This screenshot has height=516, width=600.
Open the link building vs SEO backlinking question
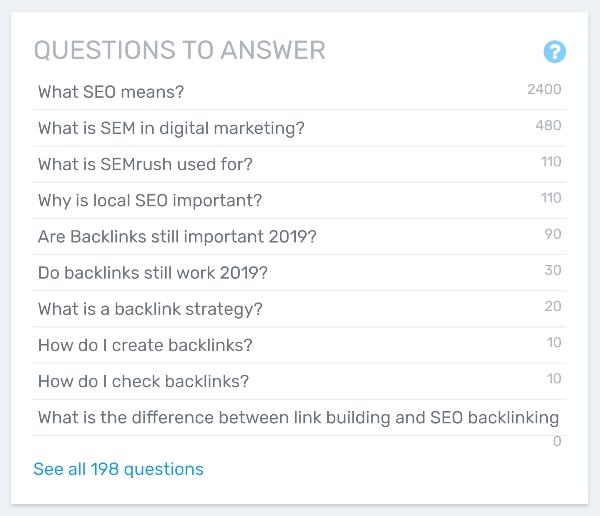tap(298, 417)
